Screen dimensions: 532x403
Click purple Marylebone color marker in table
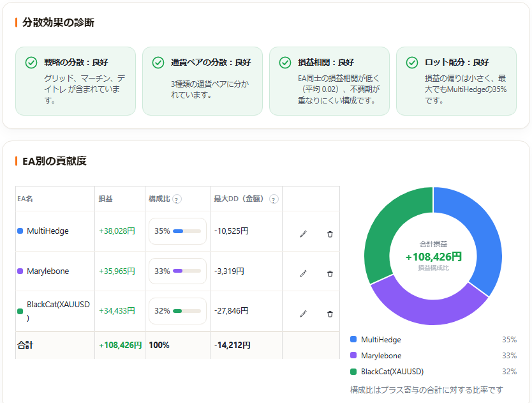click(20, 271)
